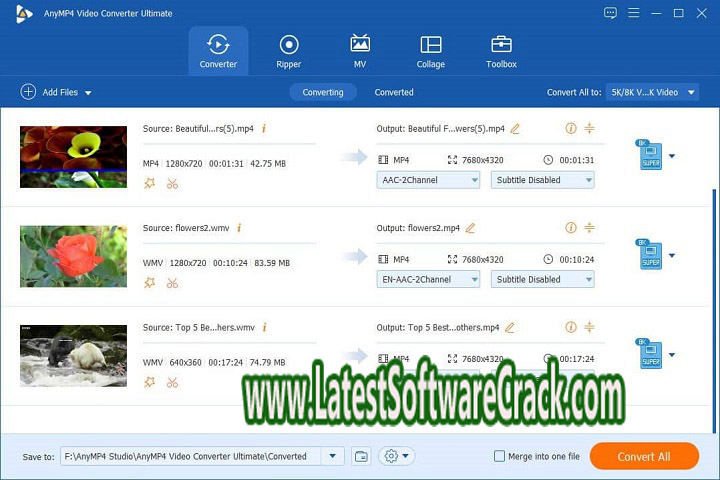Image resolution: width=720 pixels, height=480 pixels.
Task: Open the Subtitle Disabled dropdown for flowers2.mp4
Action: 543,279
